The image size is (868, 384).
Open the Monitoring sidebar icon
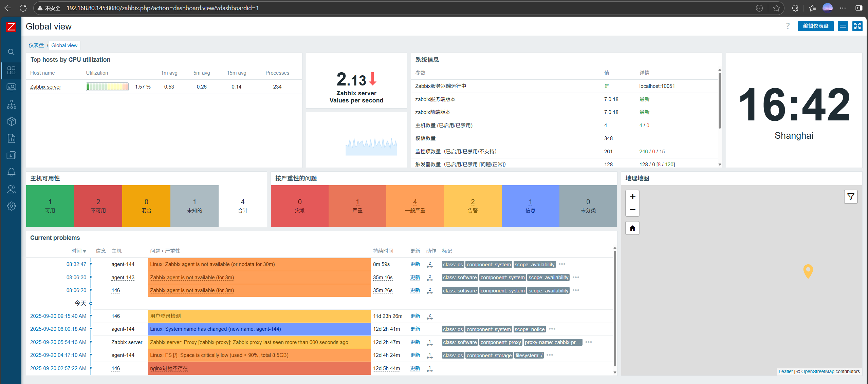point(11,87)
